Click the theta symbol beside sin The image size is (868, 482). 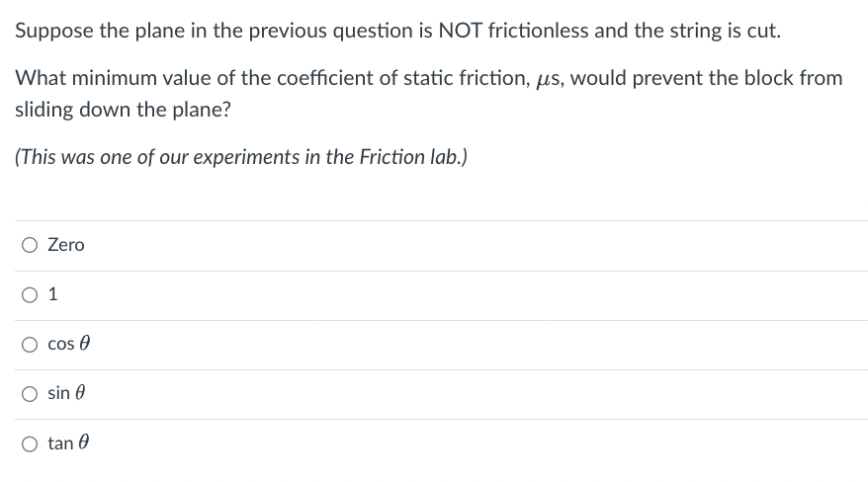[x=80, y=392]
